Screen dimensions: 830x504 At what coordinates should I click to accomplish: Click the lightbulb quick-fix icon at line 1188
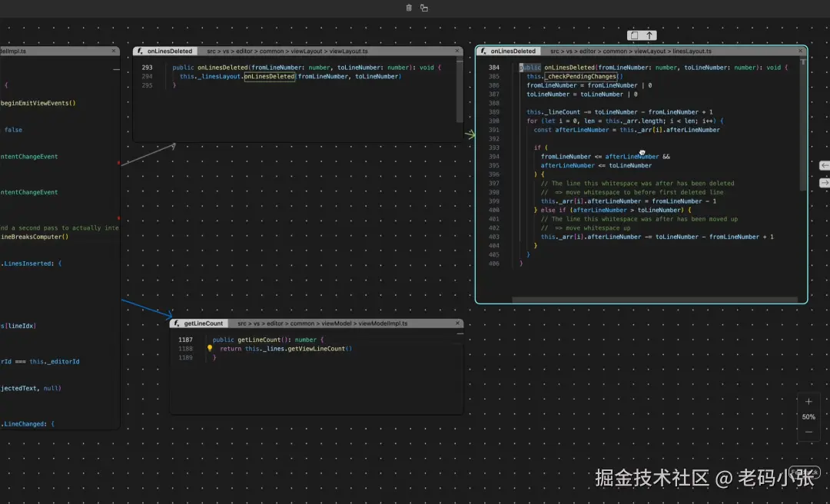pos(209,349)
